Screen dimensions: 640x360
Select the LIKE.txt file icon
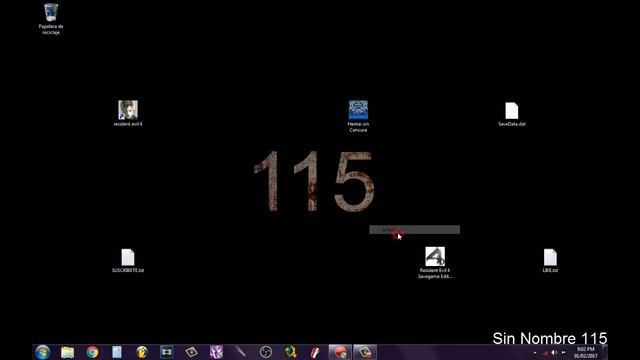point(550,260)
